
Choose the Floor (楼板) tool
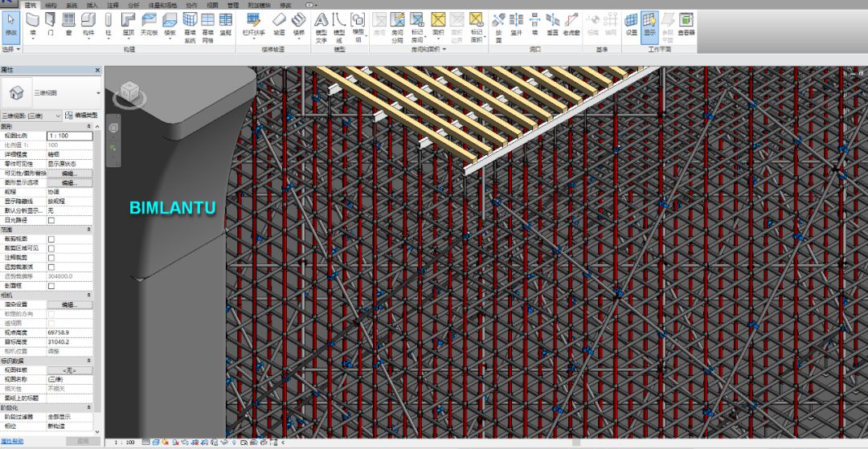[x=170, y=26]
